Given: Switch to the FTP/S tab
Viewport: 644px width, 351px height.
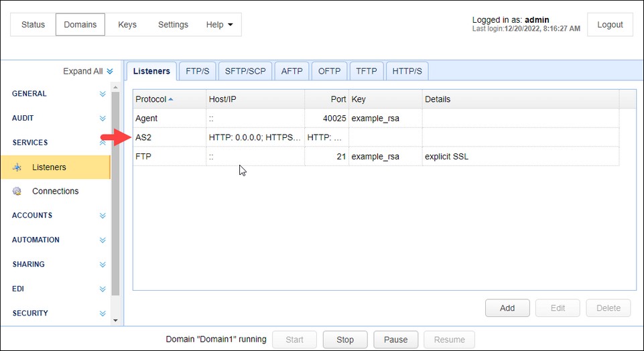Looking at the screenshot, I should [197, 71].
